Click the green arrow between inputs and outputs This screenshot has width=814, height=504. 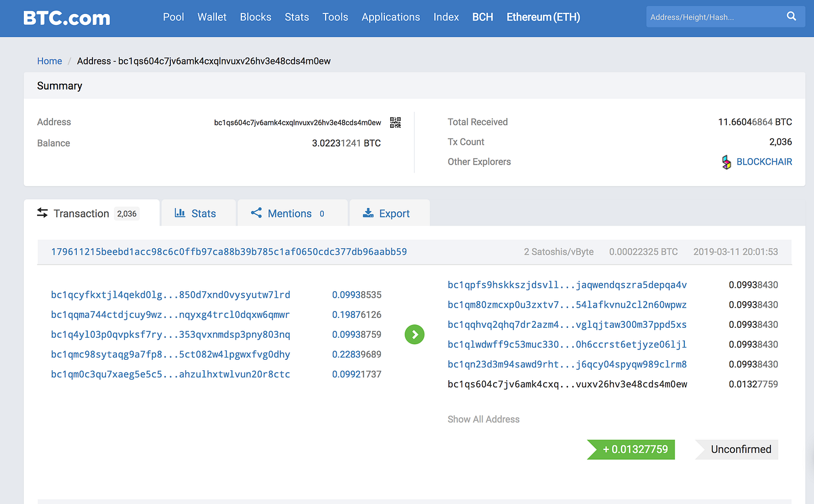coord(415,334)
